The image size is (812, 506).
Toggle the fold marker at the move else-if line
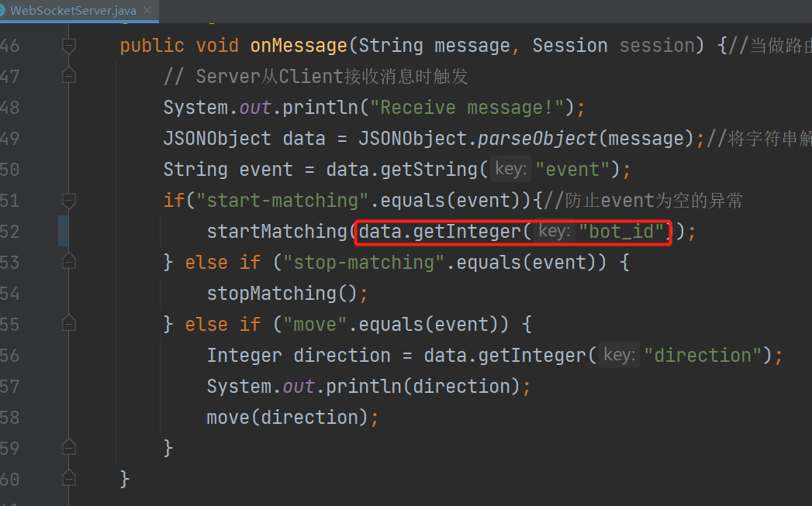pos(69,325)
